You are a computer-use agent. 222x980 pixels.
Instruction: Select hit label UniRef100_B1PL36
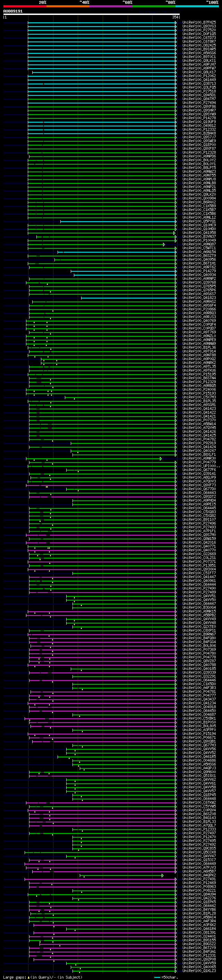tap(199, 347)
